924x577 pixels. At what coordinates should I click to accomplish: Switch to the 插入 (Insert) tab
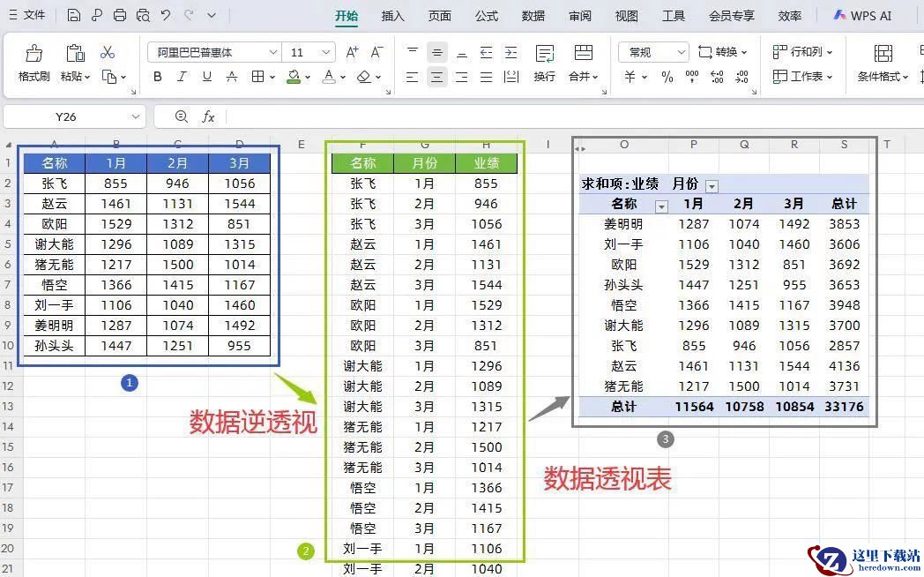point(392,16)
